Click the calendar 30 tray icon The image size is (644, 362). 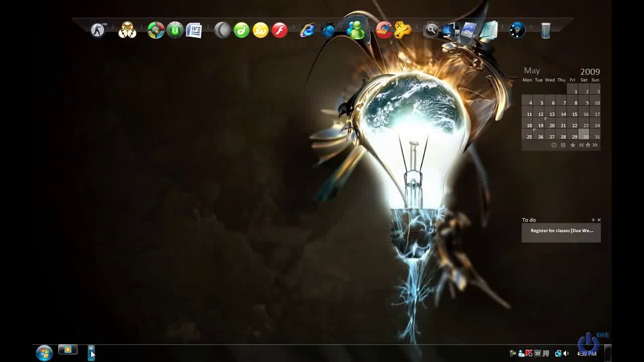[x=537, y=353]
